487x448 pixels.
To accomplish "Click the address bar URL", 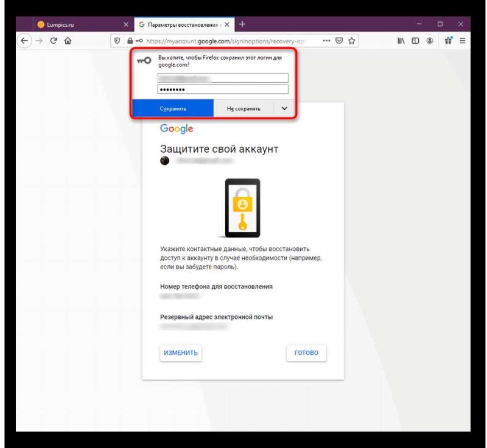I will click(x=226, y=41).
